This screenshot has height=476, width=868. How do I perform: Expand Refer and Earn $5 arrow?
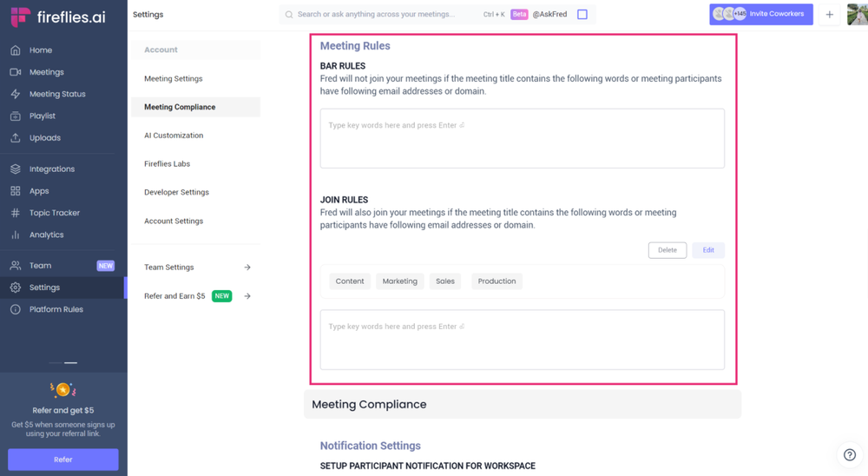[x=247, y=296]
